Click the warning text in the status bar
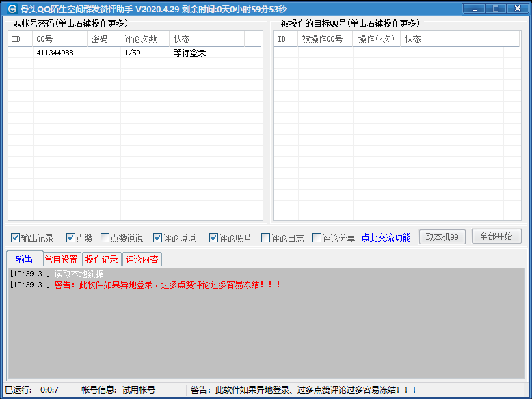Screen dimensions: 532x399 [304, 390]
